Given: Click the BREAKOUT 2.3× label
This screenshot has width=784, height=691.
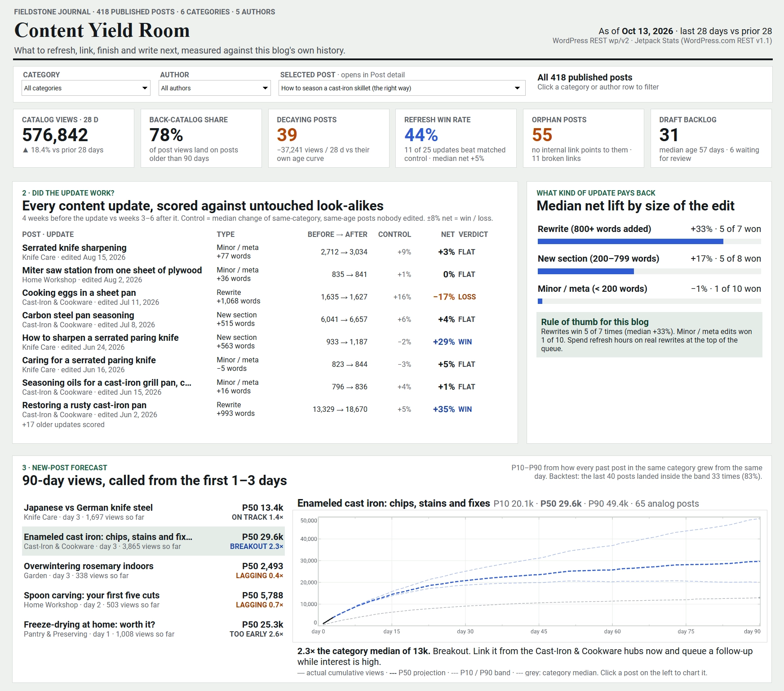Looking at the screenshot, I should coord(257,547).
